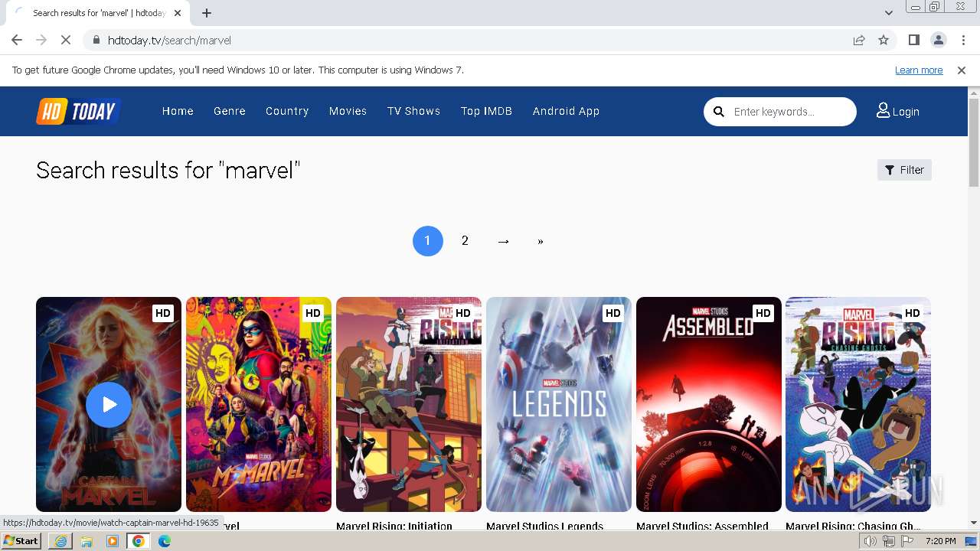Open Internet Explorer from taskbar
This screenshot has height=551, width=980.
60,541
